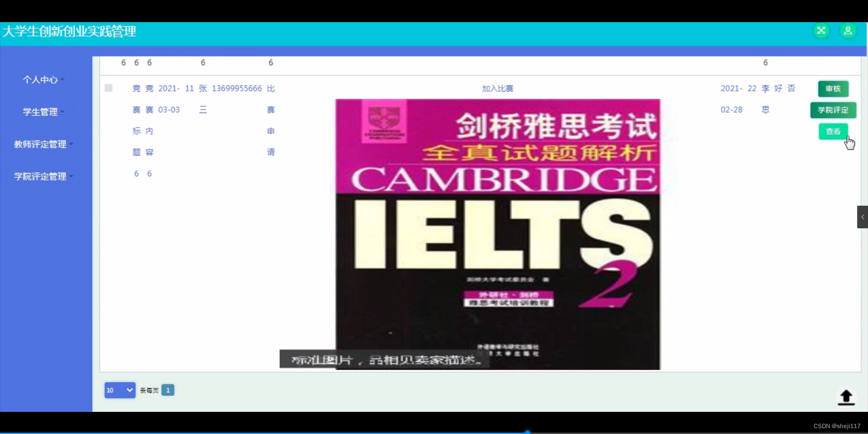Select page 1 in the pagination bar
The width and height of the screenshot is (868, 434).
pyautogui.click(x=168, y=390)
